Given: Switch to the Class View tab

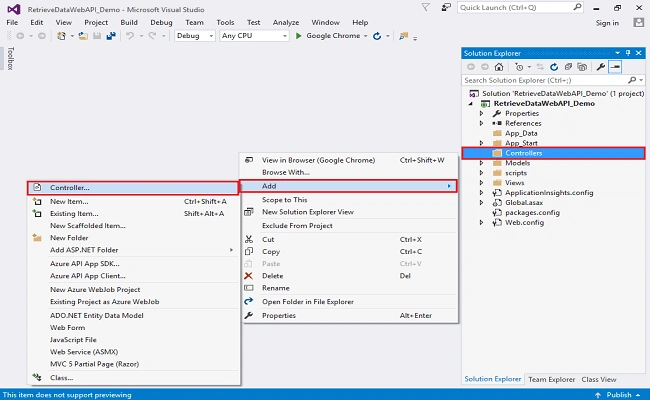Looking at the screenshot, I should pos(599,379).
